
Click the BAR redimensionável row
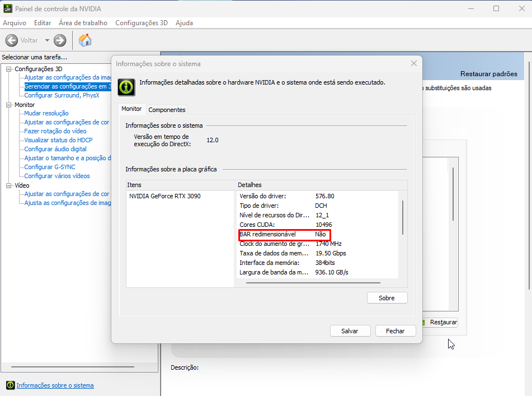tap(317, 234)
